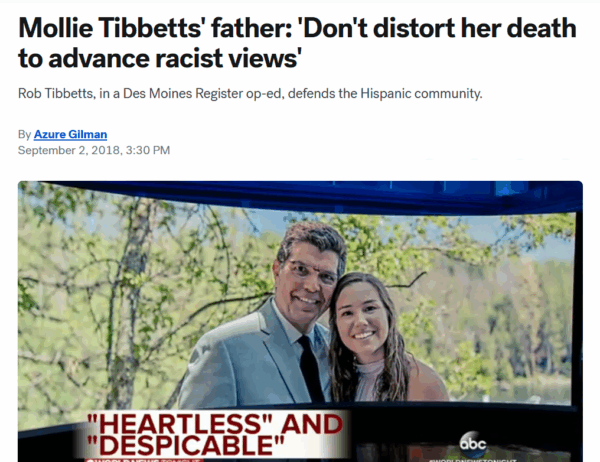The height and width of the screenshot is (462, 600).
Task: Click the "HEARTLESS" AND "DESPICABLE" banner
Action: 214,434
